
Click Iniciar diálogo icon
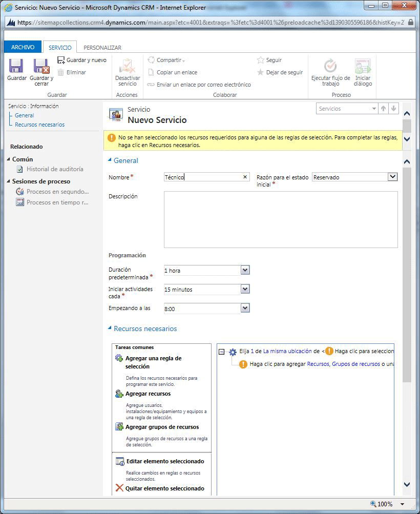363,66
